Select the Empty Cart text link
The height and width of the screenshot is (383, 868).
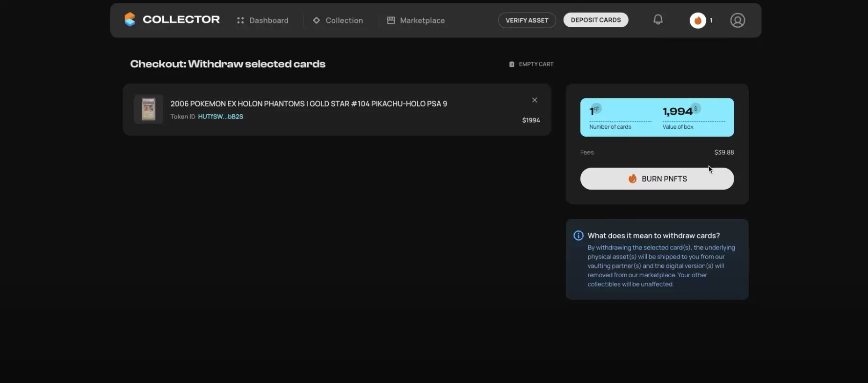536,64
